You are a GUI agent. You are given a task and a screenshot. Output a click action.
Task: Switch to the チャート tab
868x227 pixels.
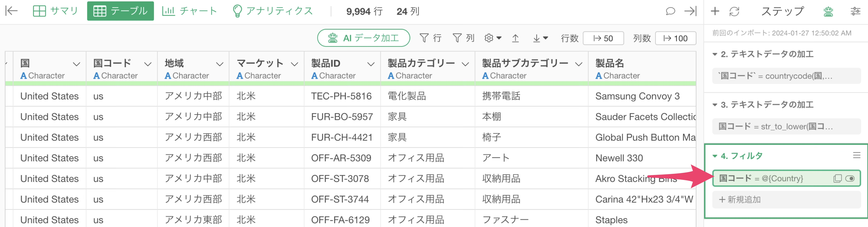pos(189,11)
